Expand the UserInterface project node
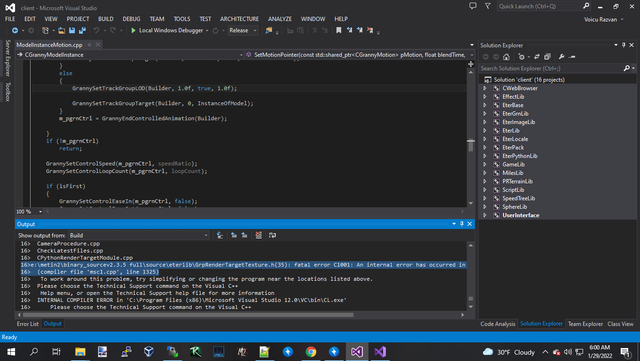This screenshot has width=640, height=361. click(x=485, y=215)
